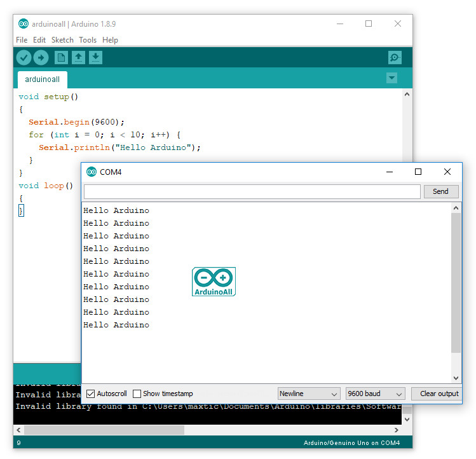
Task: Click the console scroll left arrow
Action: [x=18, y=430]
